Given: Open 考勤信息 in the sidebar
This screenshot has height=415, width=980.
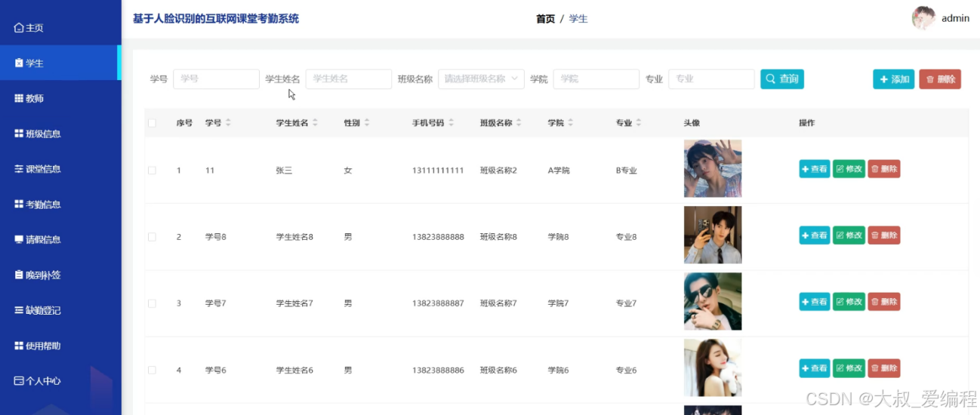Looking at the screenshot, I should (59, 204).
